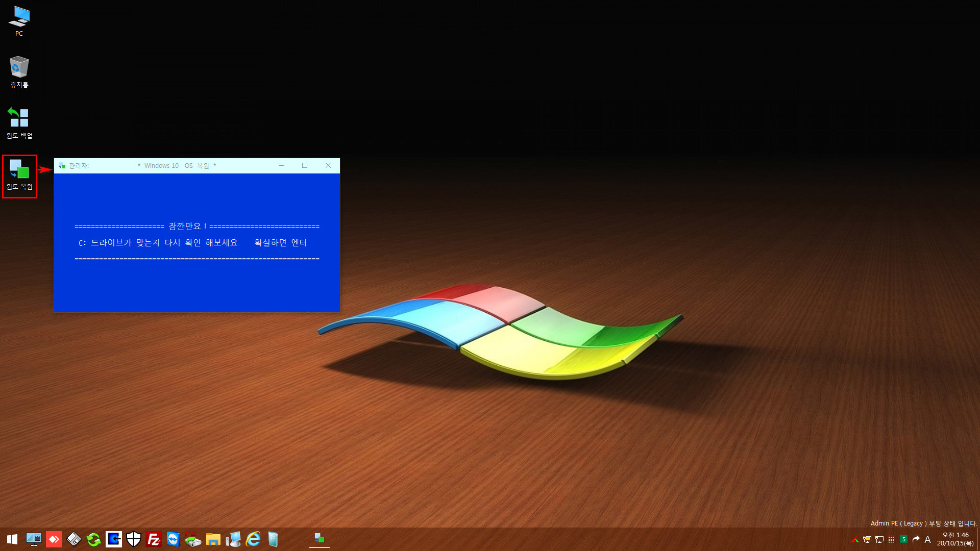The image size is (980, 551).
Task: Open the computer with tower taskbar icon
Action: click(x=233, y=539)
